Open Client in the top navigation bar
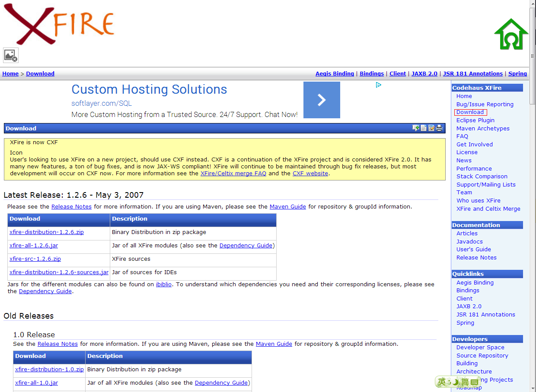Screen dimensions: 536x392 tap(398, 74)
